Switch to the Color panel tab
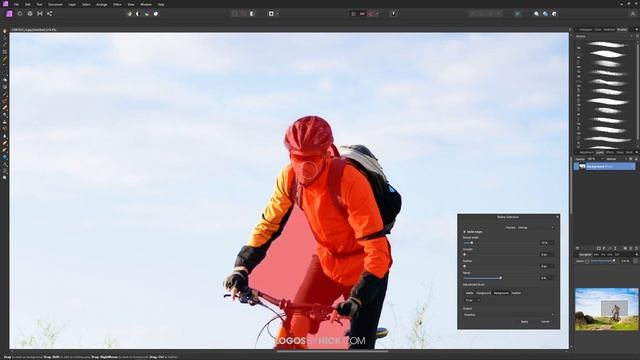This screenshot has width=640, height=360. click(598, 29)
